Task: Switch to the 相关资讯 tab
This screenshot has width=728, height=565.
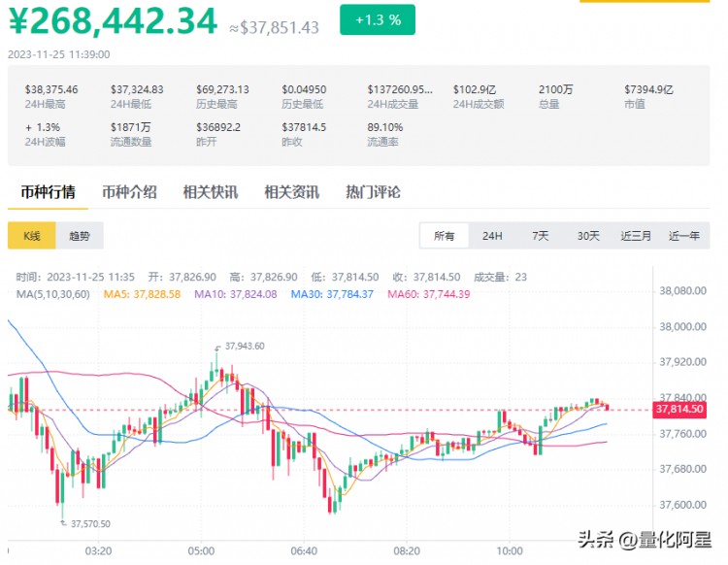Action: [x=291, y=192]
